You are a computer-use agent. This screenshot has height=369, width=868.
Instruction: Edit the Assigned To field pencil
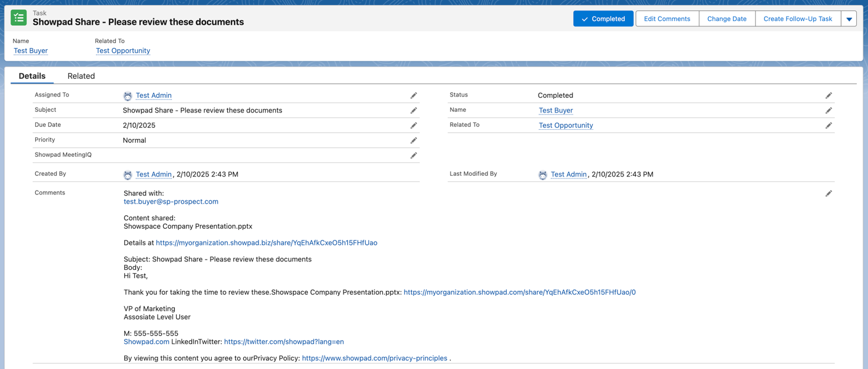pyautogui.click(x=414, y=95)
